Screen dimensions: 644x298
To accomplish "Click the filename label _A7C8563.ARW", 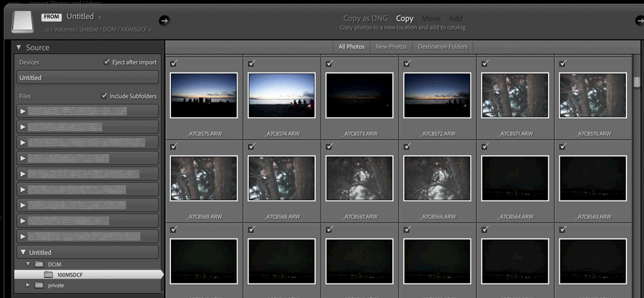I will coord(593,216).
